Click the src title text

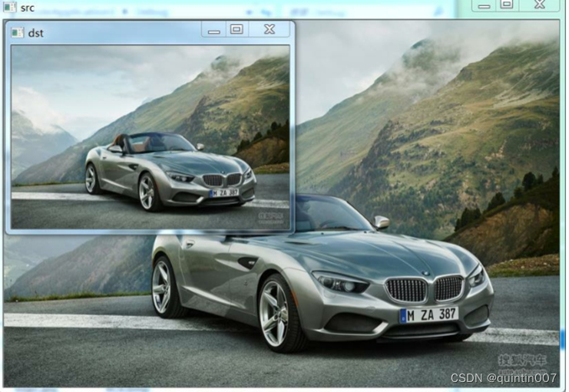tap(28, 8)
